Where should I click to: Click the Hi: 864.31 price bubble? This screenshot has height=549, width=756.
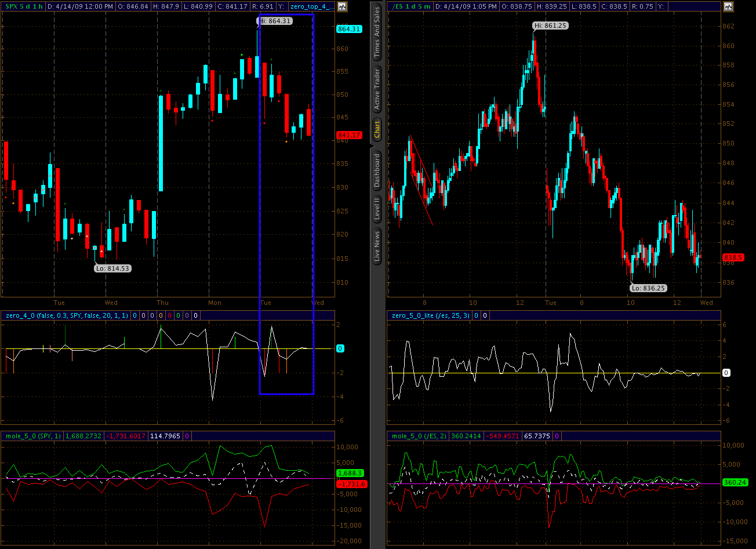[x=275, y=20]
